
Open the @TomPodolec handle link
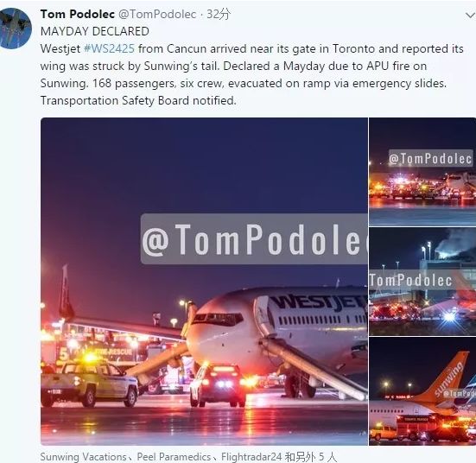coord(157,14)
